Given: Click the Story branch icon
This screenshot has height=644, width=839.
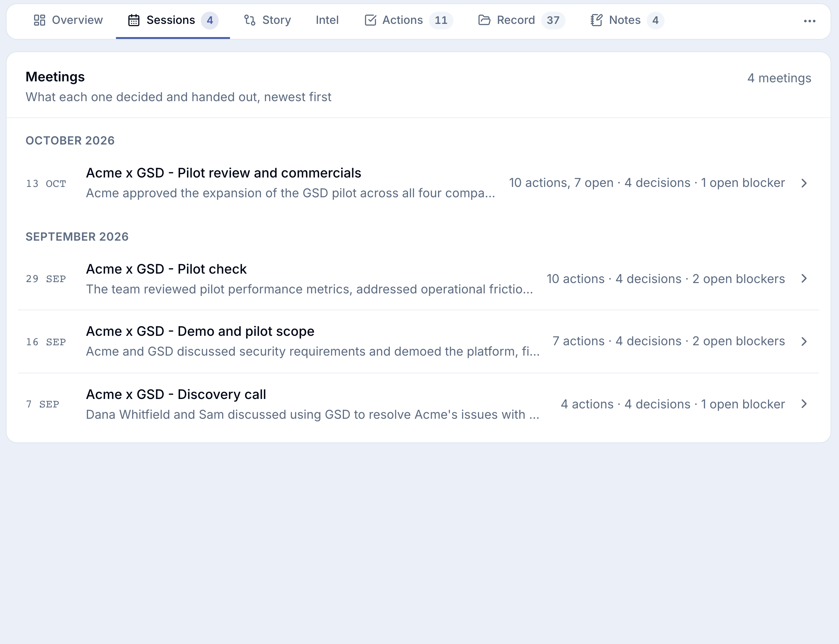Looking at the screenshot, I should point(250,20).
